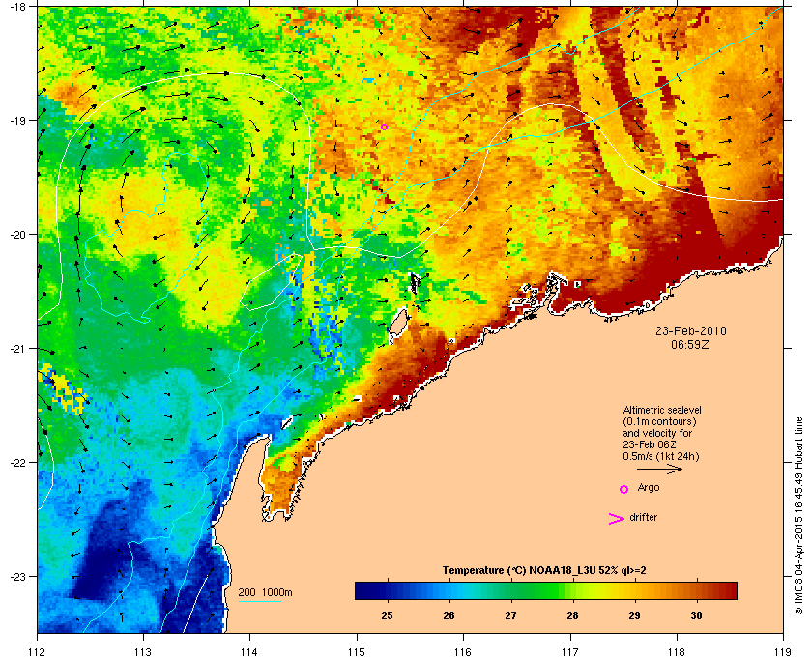The image size is (812, 657).
Task: Click the 0.5m/s velocity scale arrow
Action: (x=659, y=470)
